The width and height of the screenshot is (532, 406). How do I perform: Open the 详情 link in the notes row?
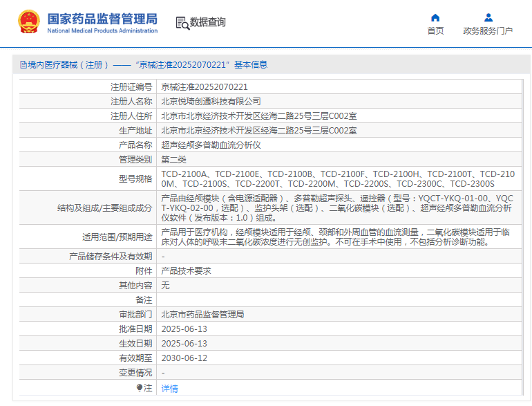click(x=169, y=389)
